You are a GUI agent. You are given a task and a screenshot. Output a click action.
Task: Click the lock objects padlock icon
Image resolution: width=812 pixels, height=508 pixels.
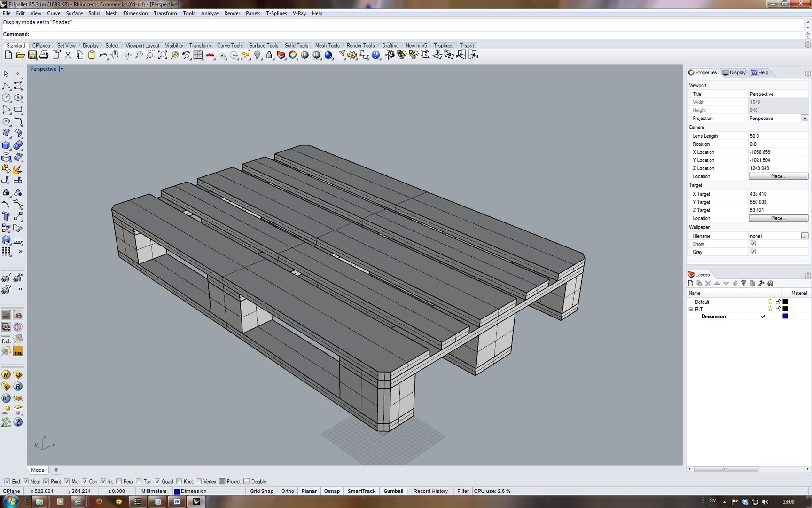[269, 55]
